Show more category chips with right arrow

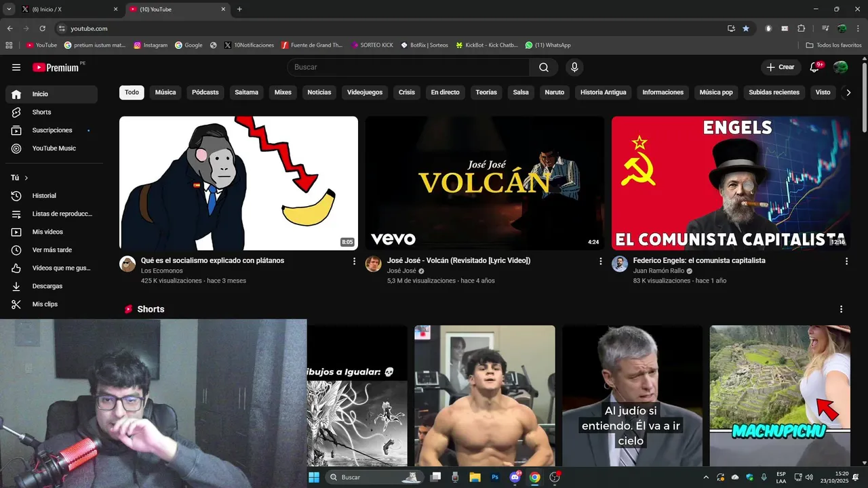(848, 93)
